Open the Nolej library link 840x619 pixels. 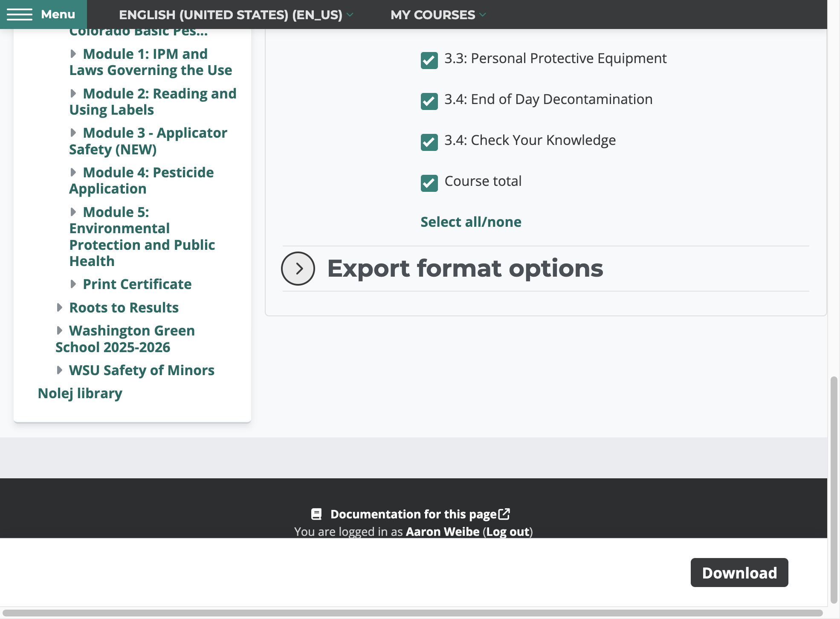pyautogui.click(x=80, y=393)
